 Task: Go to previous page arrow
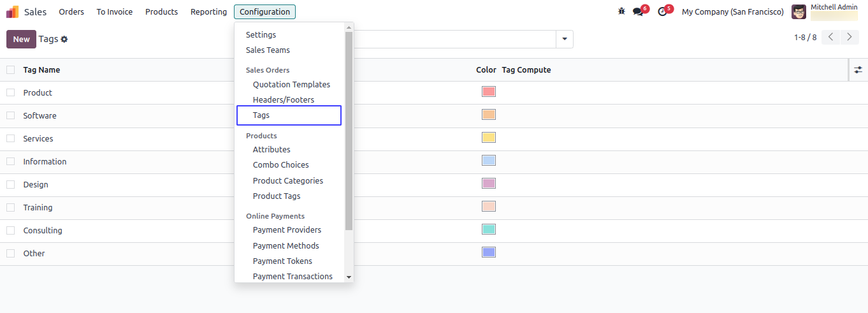pos(830,37)
